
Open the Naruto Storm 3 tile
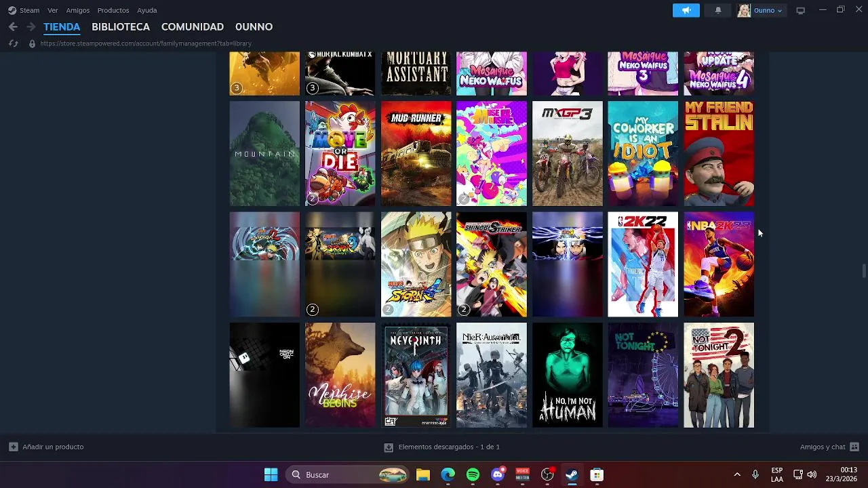coord(340,264)
